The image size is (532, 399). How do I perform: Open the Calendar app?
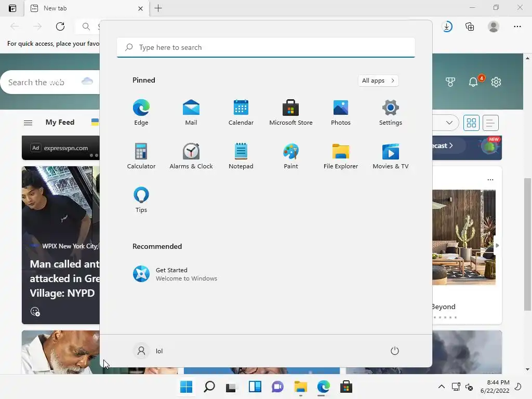(x=241, y=112)
